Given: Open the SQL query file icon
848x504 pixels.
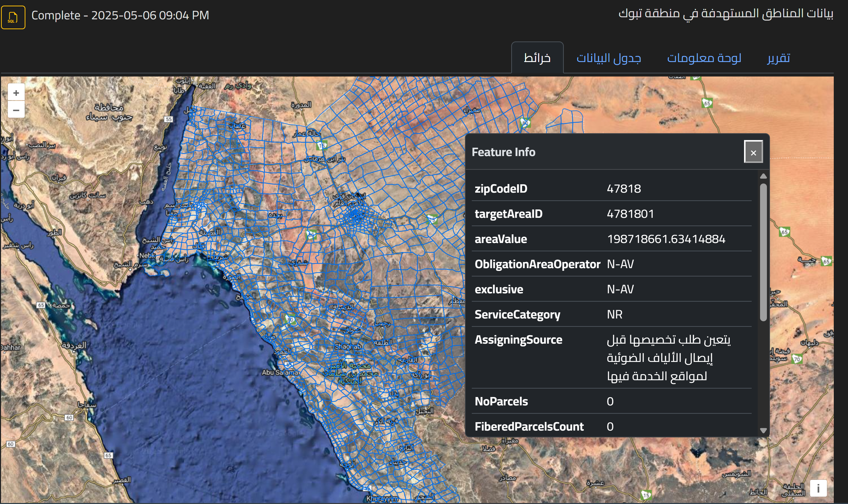Looking at the screenshot, I should (x=13, y=17).
